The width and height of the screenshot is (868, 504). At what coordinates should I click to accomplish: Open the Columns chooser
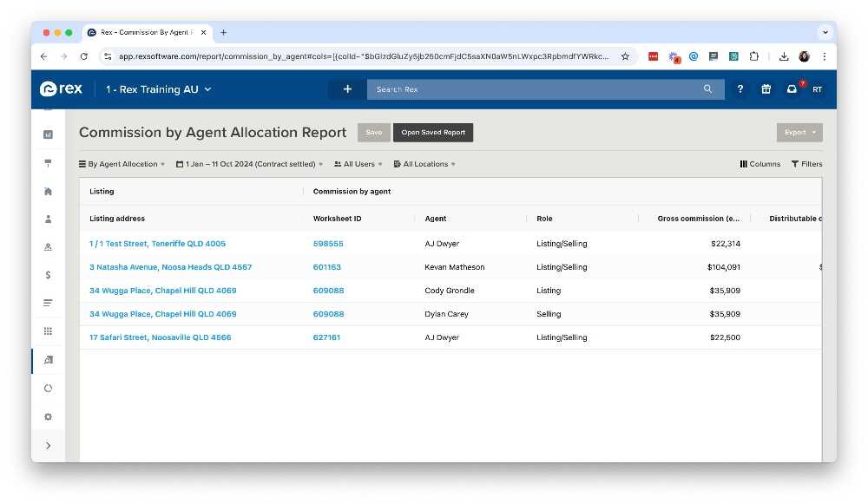tap(759, 164)
